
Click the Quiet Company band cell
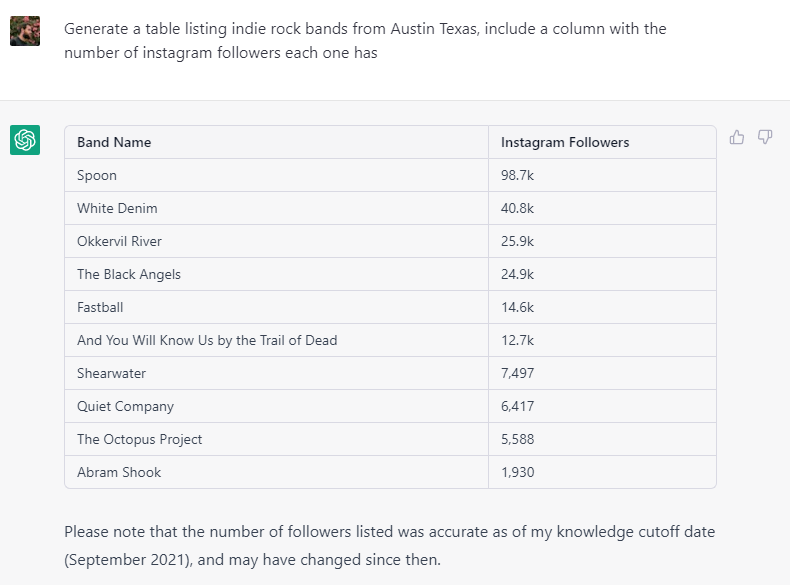(x=277, y=406)
